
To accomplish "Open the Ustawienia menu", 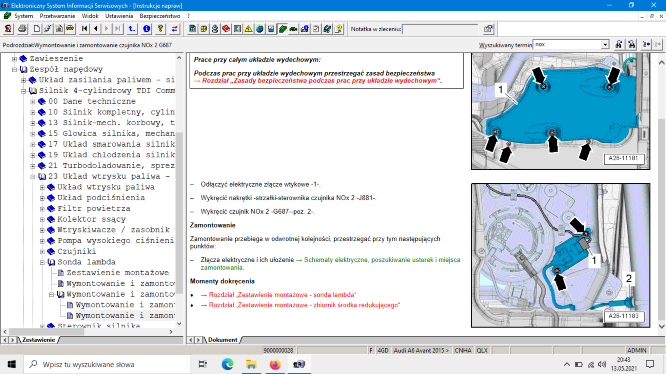I will (119, 16).
